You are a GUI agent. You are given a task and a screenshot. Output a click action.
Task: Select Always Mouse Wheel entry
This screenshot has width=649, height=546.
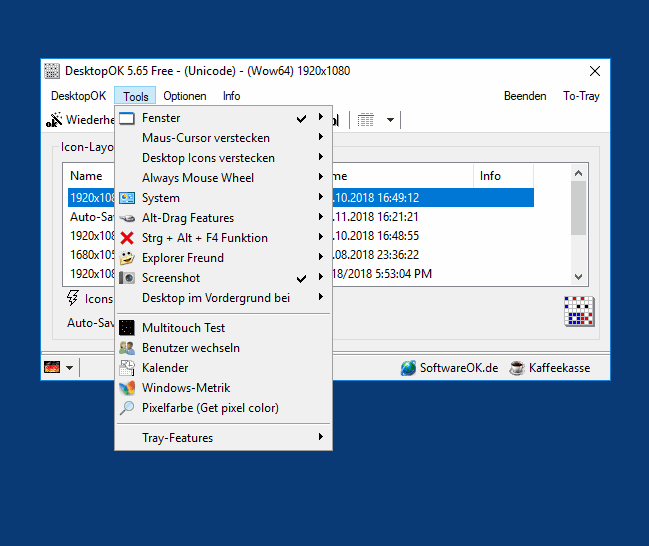click(224, 178)
